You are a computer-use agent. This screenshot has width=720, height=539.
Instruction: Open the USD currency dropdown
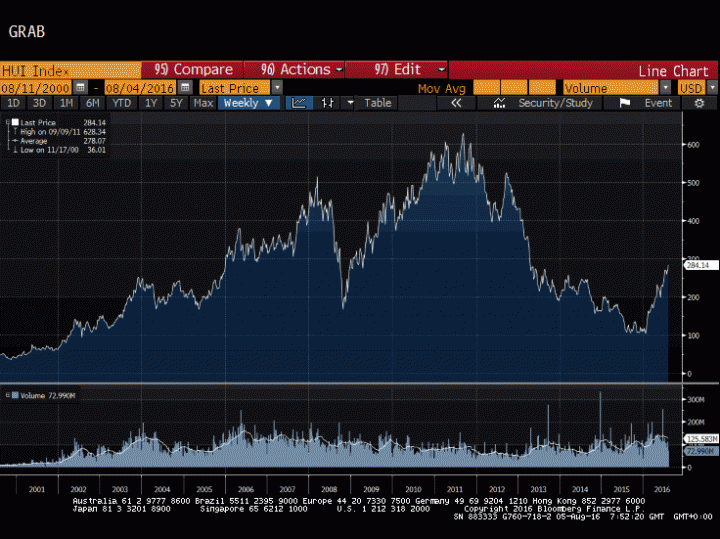coord(712,88)
